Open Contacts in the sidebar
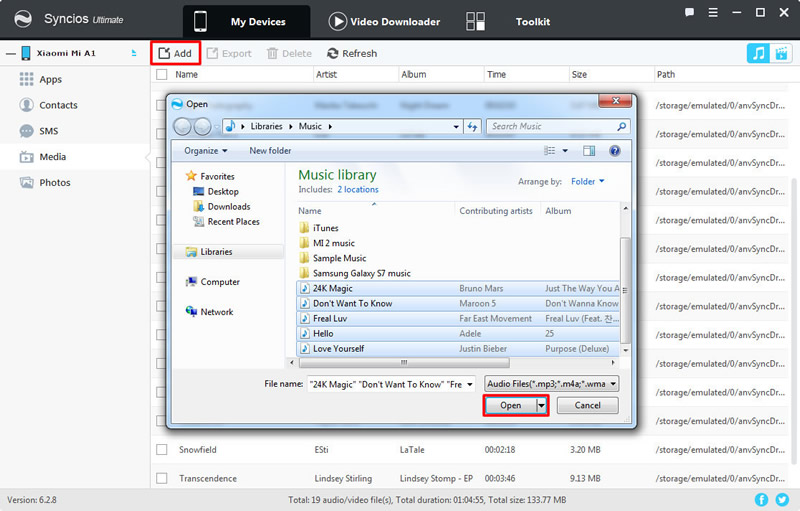800x511 pixels. 58,105
